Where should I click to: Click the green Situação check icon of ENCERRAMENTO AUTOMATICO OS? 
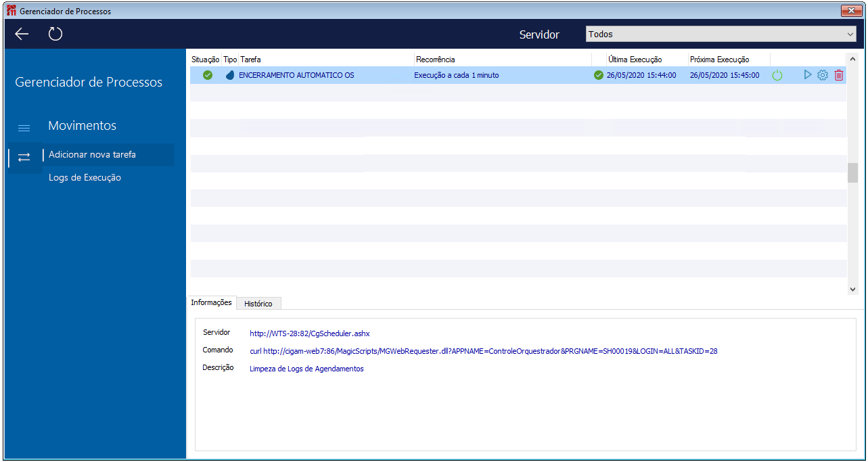[x=208, y=75]
